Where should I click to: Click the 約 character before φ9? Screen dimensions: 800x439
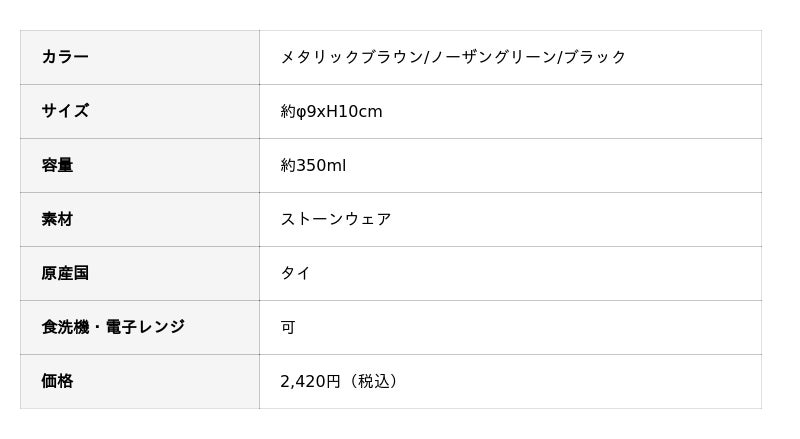pyautogui.click(x=288, y=111)
